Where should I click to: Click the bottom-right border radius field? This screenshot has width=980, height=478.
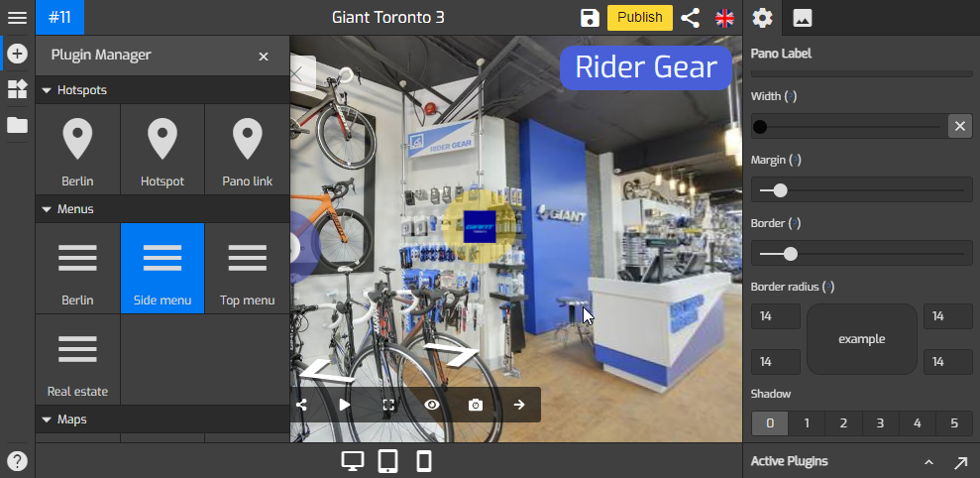click(948, 362)
